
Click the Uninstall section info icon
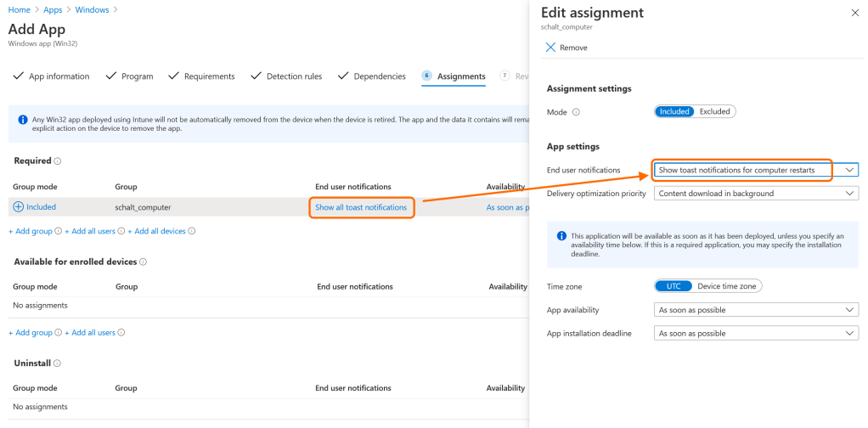point(58,363)
